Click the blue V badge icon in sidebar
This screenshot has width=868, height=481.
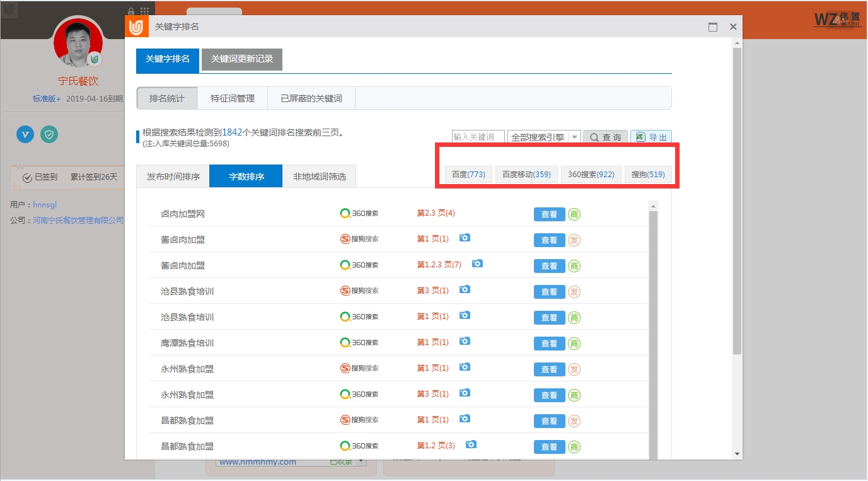[25, 134]
